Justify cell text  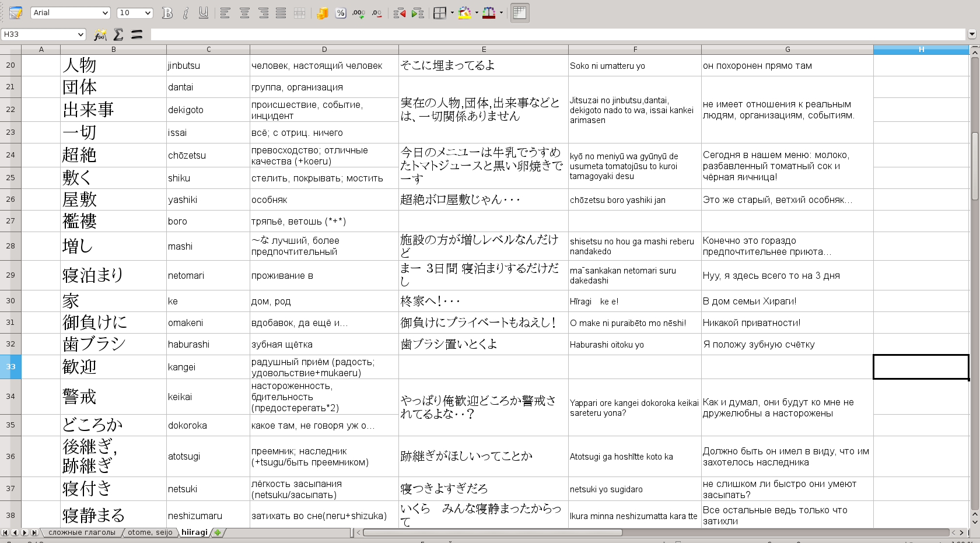click(281, 13)
